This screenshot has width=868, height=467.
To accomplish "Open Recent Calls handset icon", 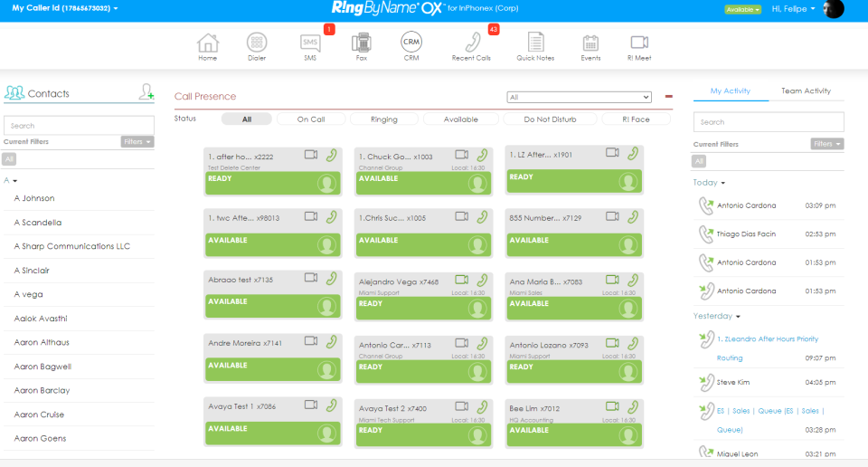I will tap(472, 43).
